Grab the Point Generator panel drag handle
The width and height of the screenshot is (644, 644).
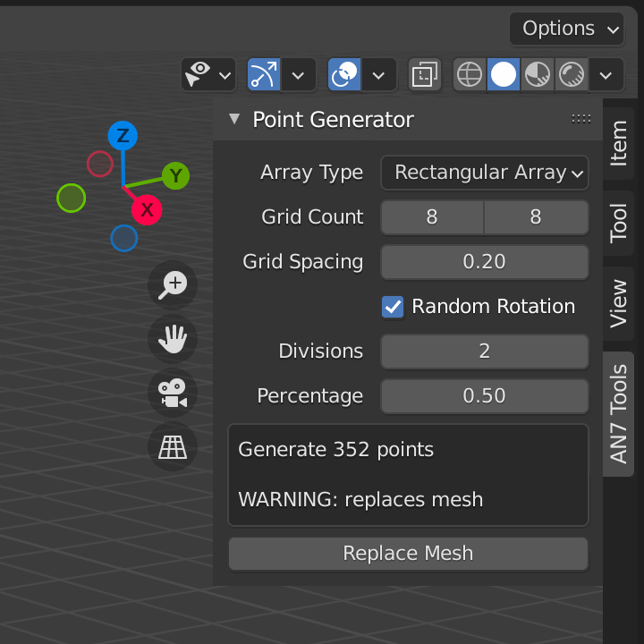tap(581, 119)
